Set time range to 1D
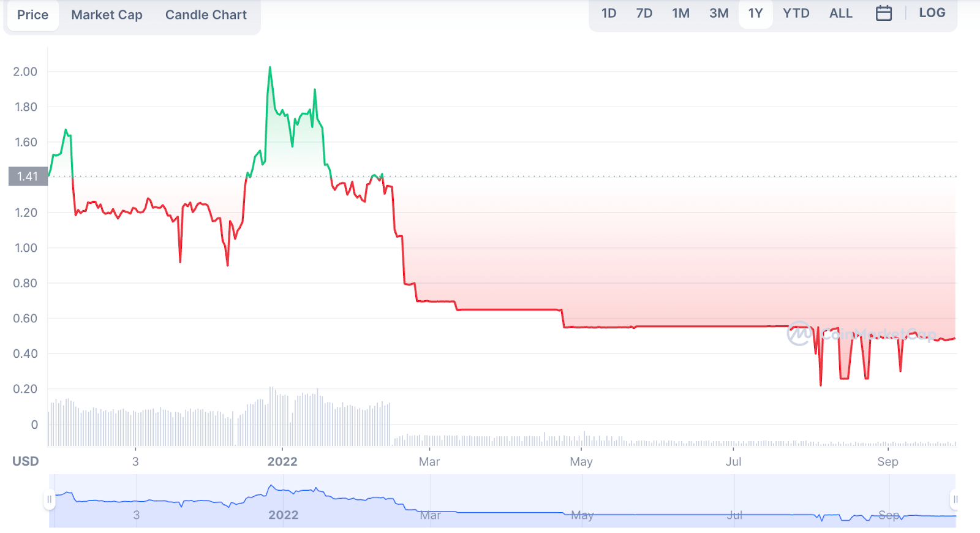Image resolution: width=980 pixels, height=533 pixels. click(608, 13)
